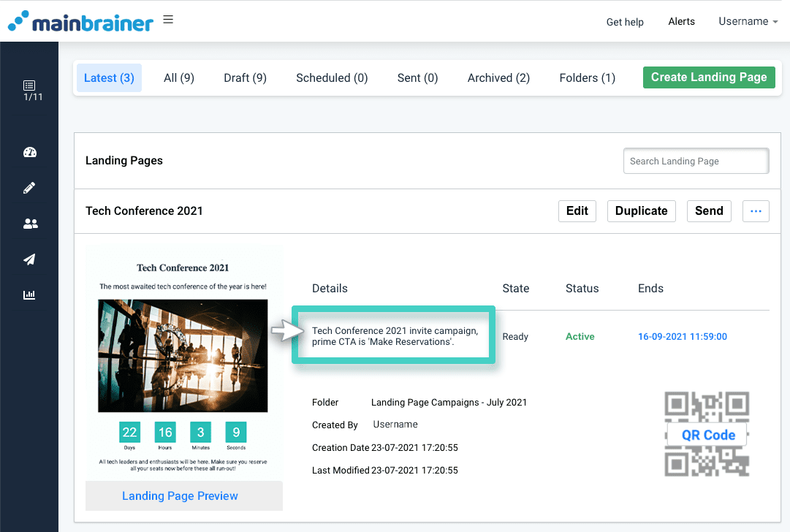Click the MainBrainer logo
The image size is (790, 532).
80,20
